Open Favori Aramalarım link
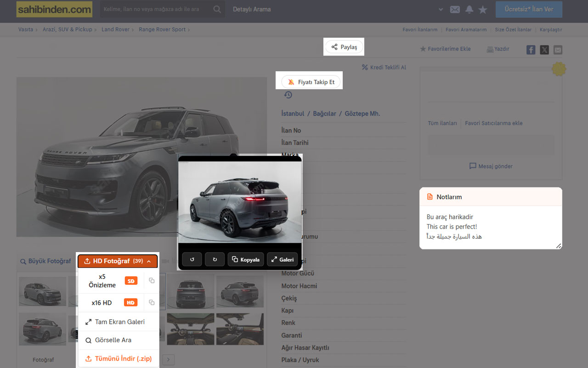Image resolution: width=588 pixels, height=368 pixels. point(466,30)
